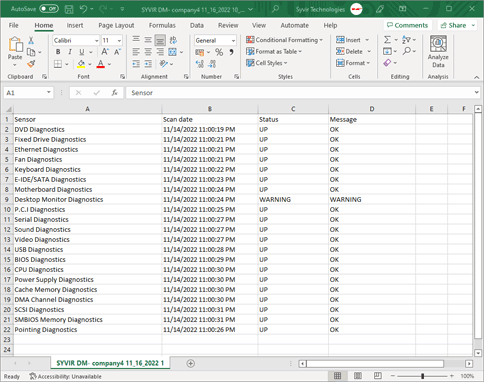Toggle Wrap Text
Screen dimensions: 484x382
point(173,40)
